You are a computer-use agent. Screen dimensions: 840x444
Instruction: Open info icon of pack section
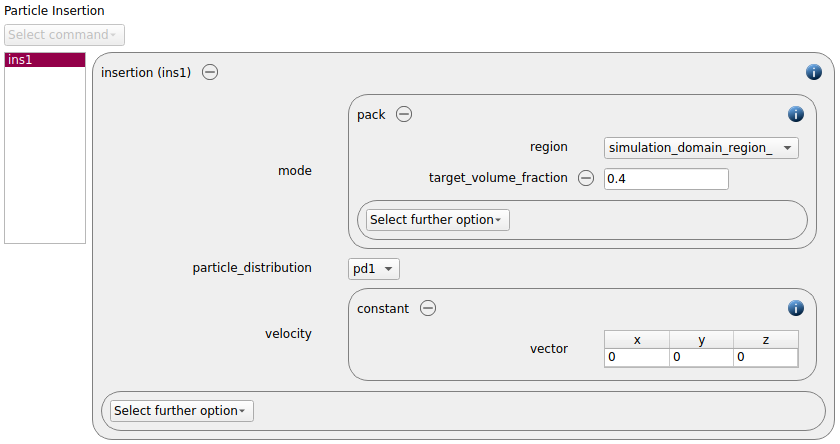pos(796,114)
